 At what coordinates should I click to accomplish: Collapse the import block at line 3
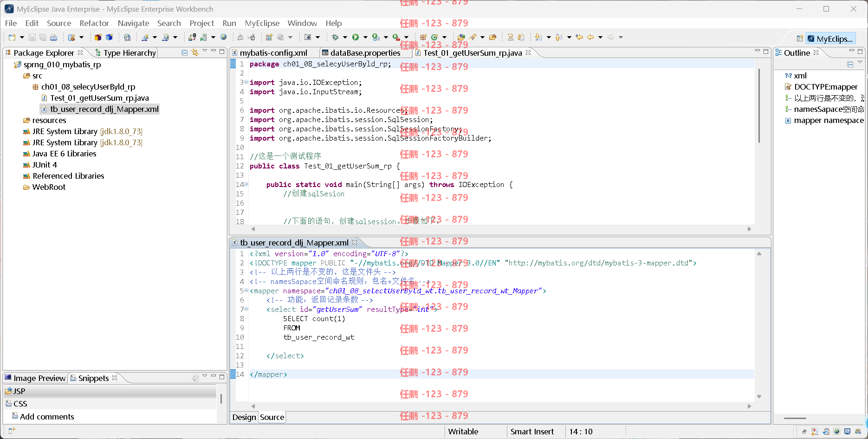246,82
